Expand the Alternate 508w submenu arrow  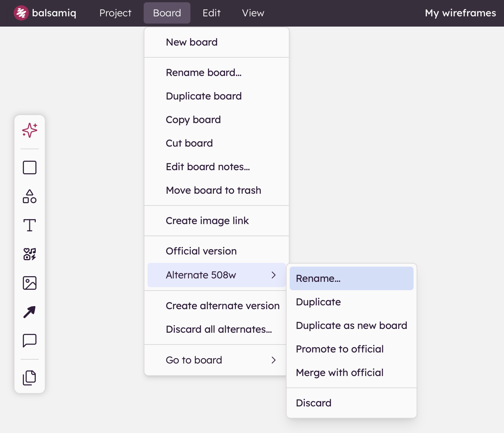(274, 275)
